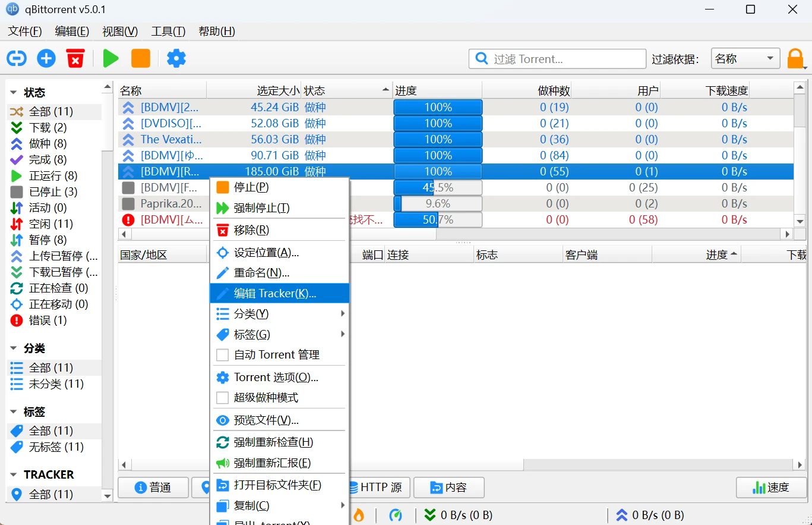812x525 pixels.
Task: Click the 速度 button at bottom right
Action: pos(771,488)
